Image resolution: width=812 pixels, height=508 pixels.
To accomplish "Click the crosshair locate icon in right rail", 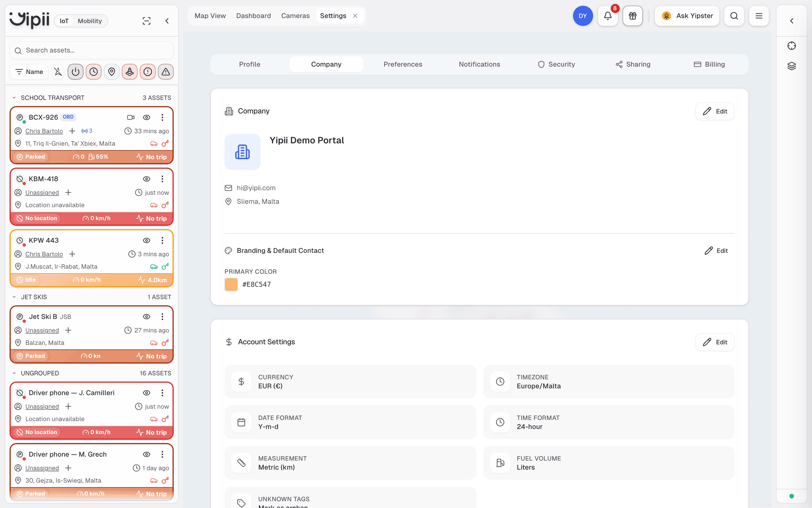I will click(791, 46).
